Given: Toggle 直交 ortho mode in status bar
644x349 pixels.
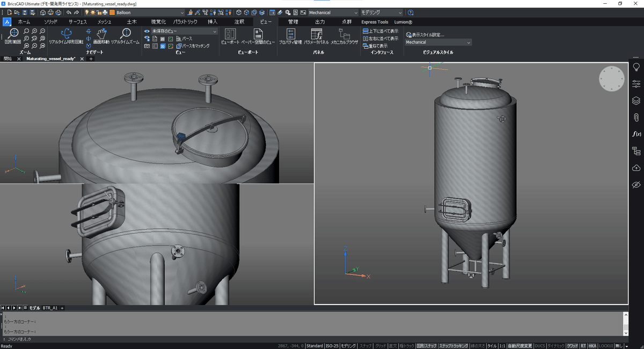Looking at the screenshot, I should click(x=393, y=346).
